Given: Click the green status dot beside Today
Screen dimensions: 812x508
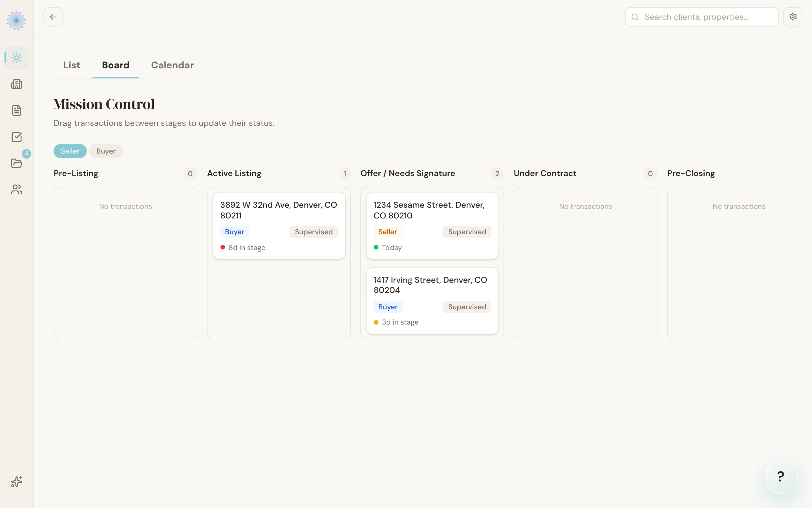Looking at the screenshot, I should point(376,247).
